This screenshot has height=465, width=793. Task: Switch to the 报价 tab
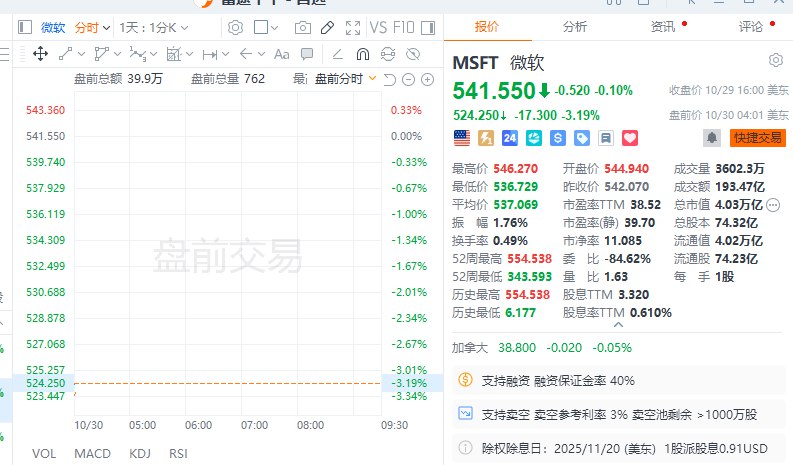click(x=487, y=27)
